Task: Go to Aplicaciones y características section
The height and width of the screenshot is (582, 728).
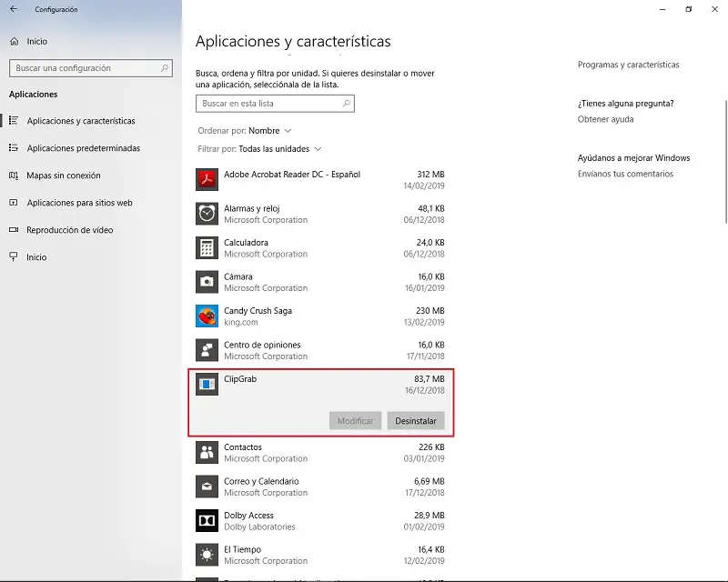Action: click(x=81, y=121)
